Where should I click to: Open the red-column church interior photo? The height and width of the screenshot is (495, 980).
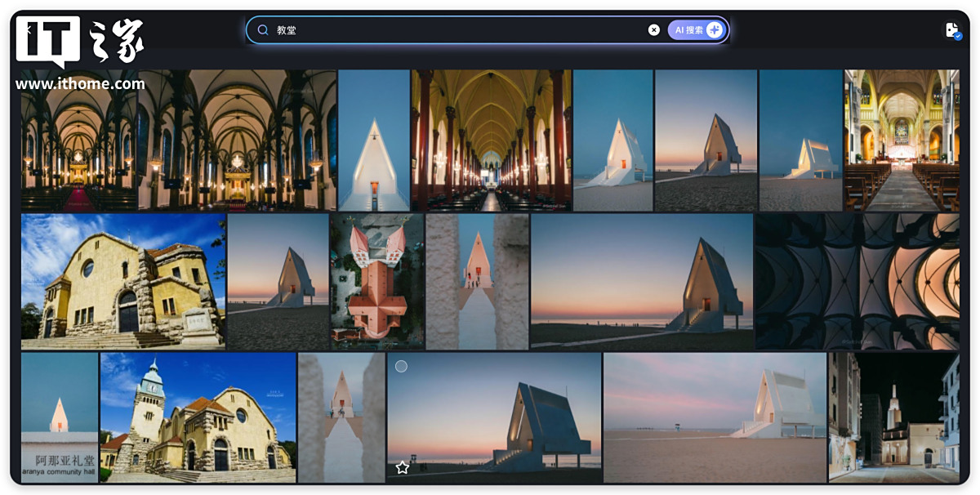491,140
